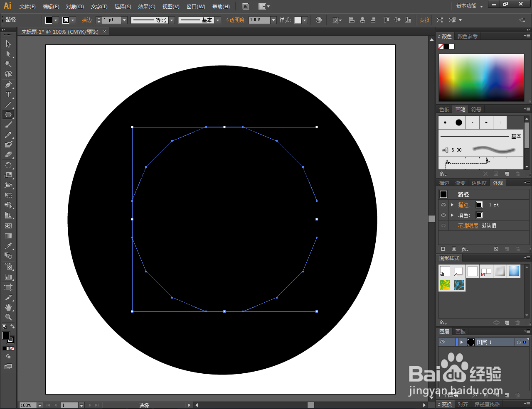Click the 变换 link in control bar
Viewport: 532px width, 409px height.
[424, 20]
